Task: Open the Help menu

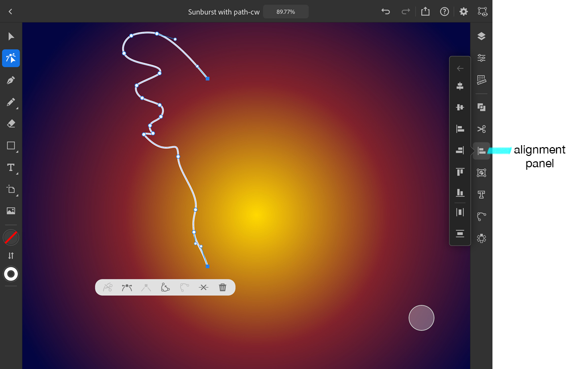Action: (444, 11)
